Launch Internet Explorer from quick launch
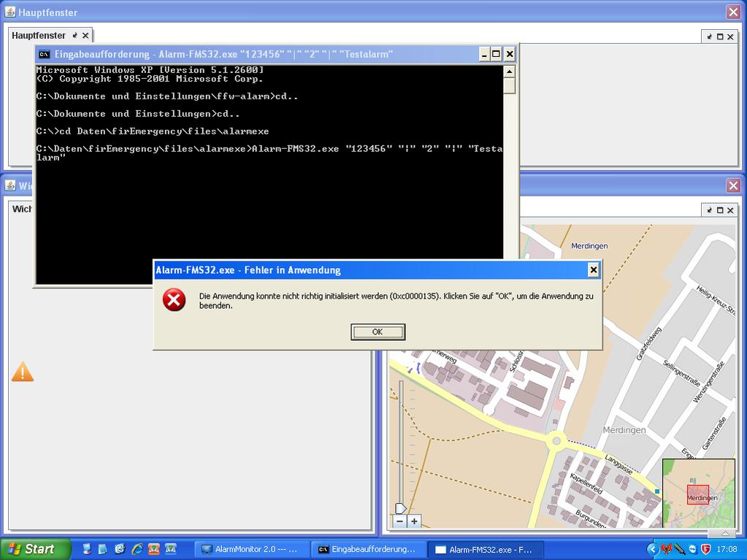747x560 pixels. pyautogui.click(x=137, y=549)
